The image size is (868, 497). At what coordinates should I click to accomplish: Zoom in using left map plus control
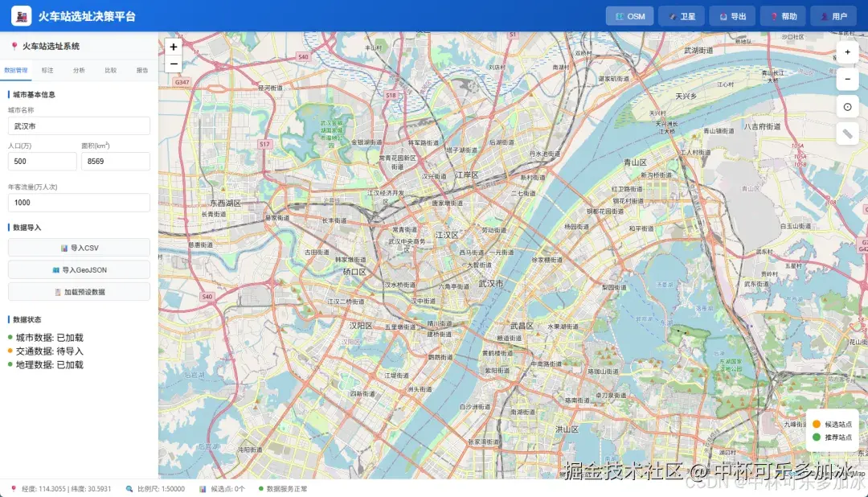(x=174, y=47)
